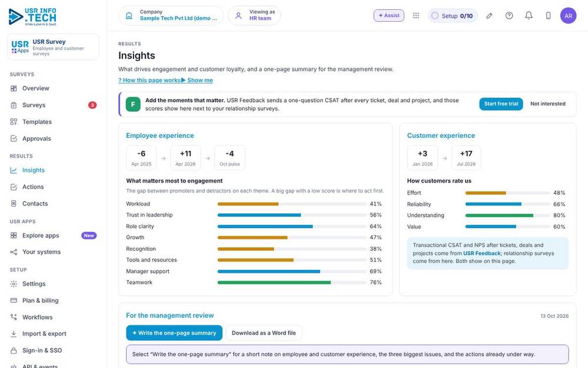Open the Viewing as HR team selector
Image resolution: width=588 pixels, height=368 pixels.
[x=255, y=15]
